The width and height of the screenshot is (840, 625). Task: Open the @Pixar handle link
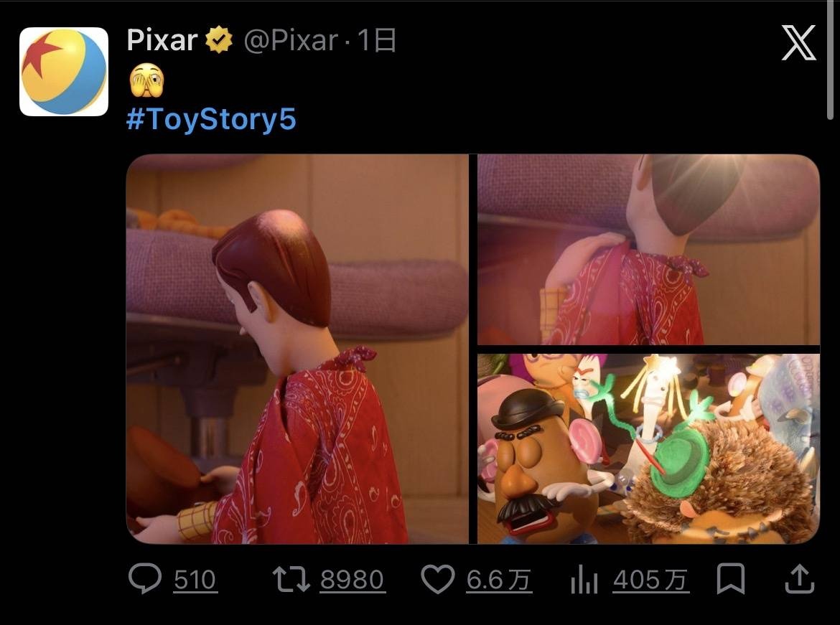291,41
